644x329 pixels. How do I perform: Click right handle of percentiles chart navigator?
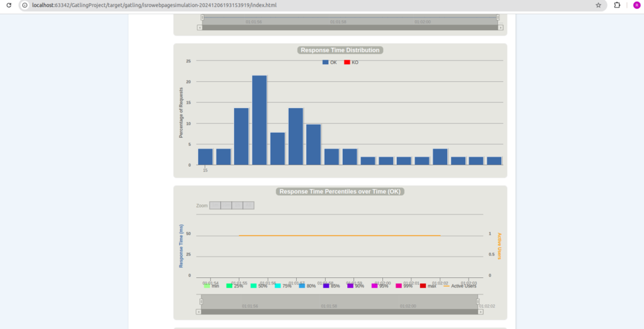[x=477, y=301]
